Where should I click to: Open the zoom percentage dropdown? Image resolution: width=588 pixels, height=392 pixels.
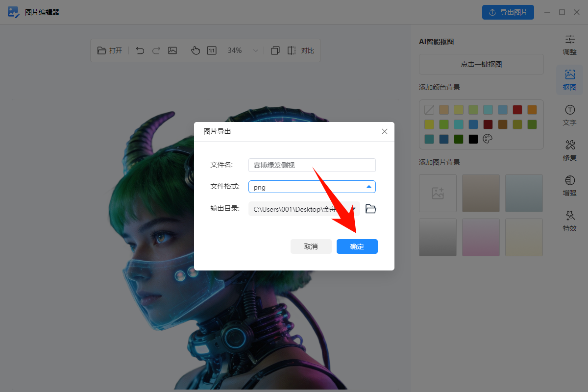tap(255, 50)
